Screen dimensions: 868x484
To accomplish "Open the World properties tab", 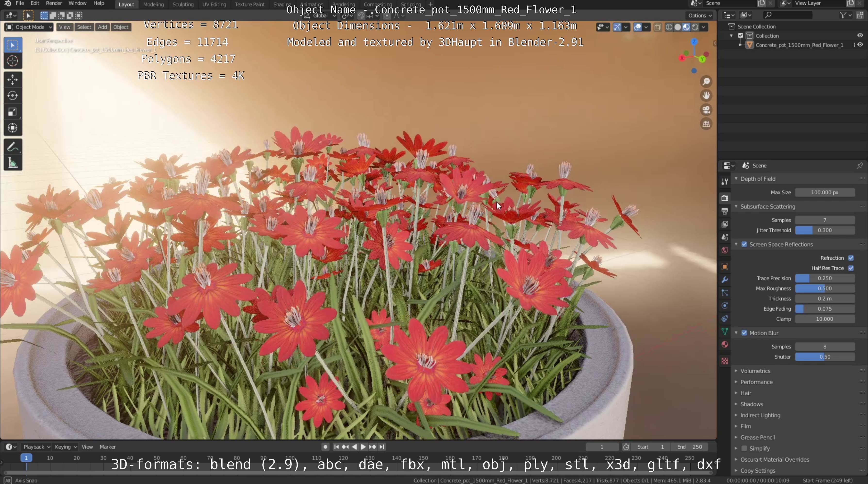I will tap(725, 250).
